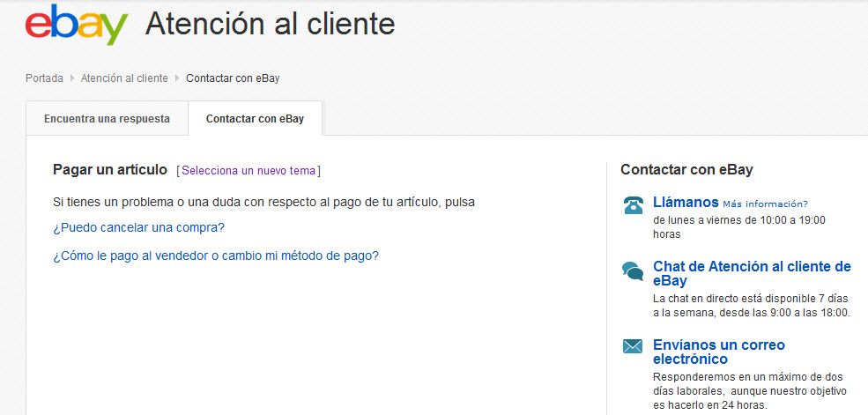Switch to Encuentra una respuesta tab
868x415 pixels.
(x=107, y=119)
